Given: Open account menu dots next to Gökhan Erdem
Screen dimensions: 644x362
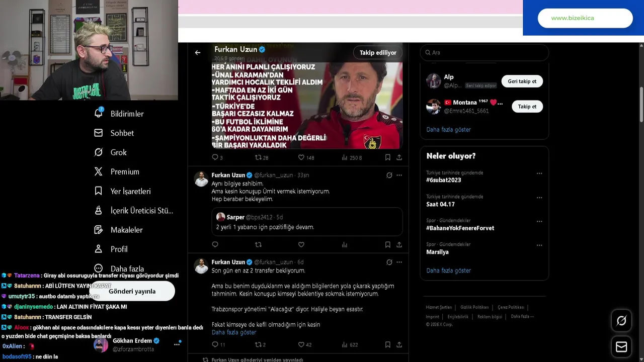Looking at the screenshot, I should 177,344.
